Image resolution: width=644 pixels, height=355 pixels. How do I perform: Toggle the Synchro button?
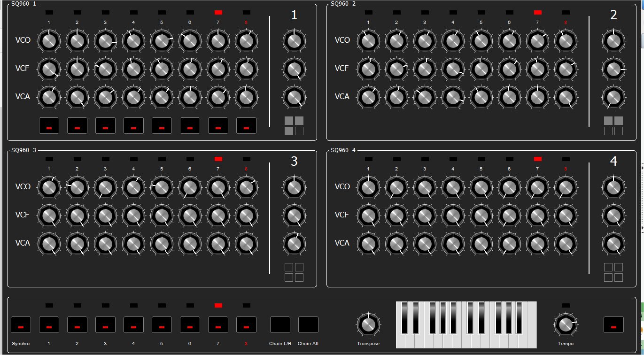click(x=21, y=324)
